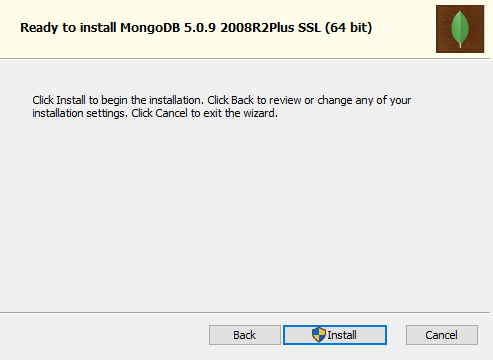Click the "SSL" text in the heading
The width and height of the screenshot is (493, 360).
pyautogui.click(x=310, y=28)
